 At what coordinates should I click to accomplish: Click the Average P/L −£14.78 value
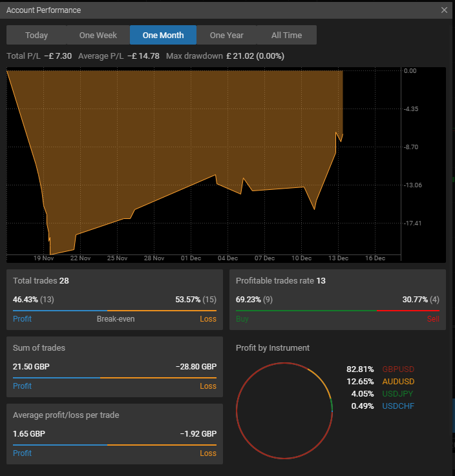click(x=143, y=56)
